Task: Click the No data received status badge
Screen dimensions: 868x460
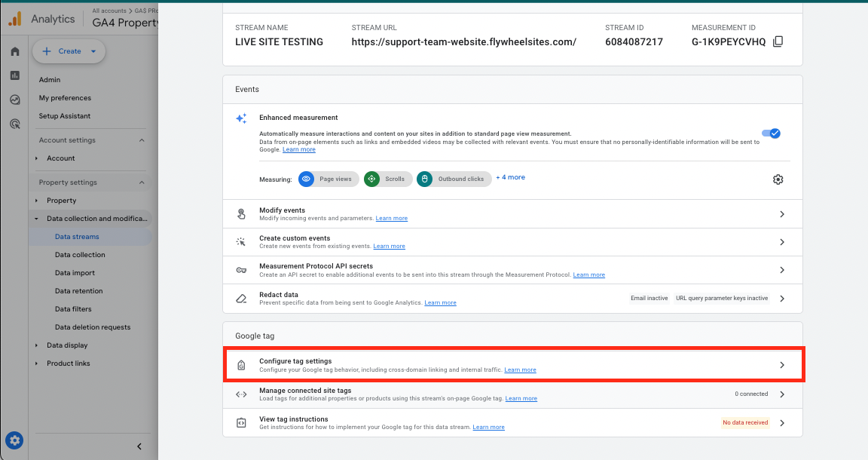Action: pos(745,423)
